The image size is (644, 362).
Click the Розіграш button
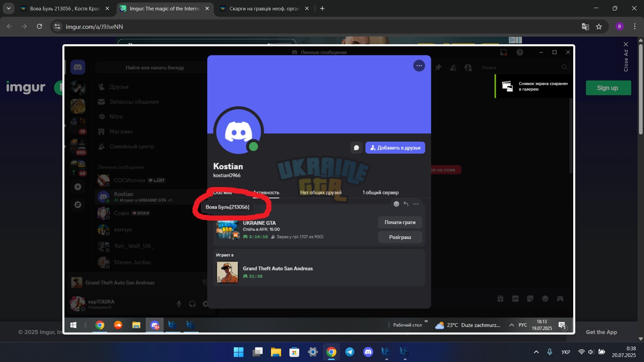[400, 237]
